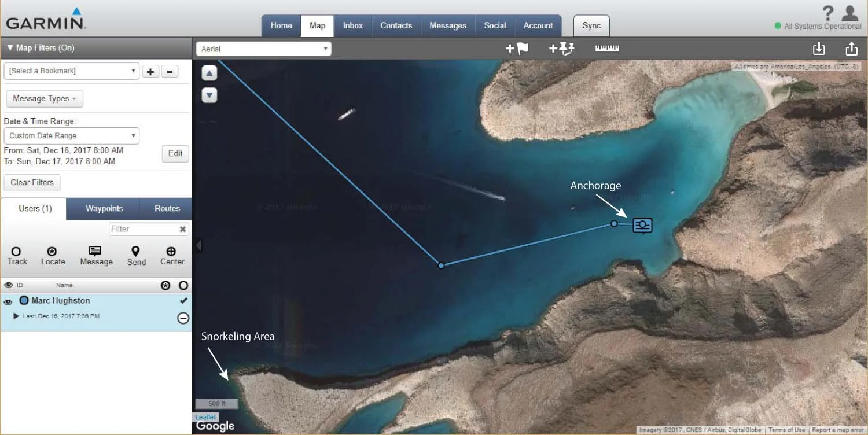Switch to the Routes tab
The image size is (868, 435).
167,208
